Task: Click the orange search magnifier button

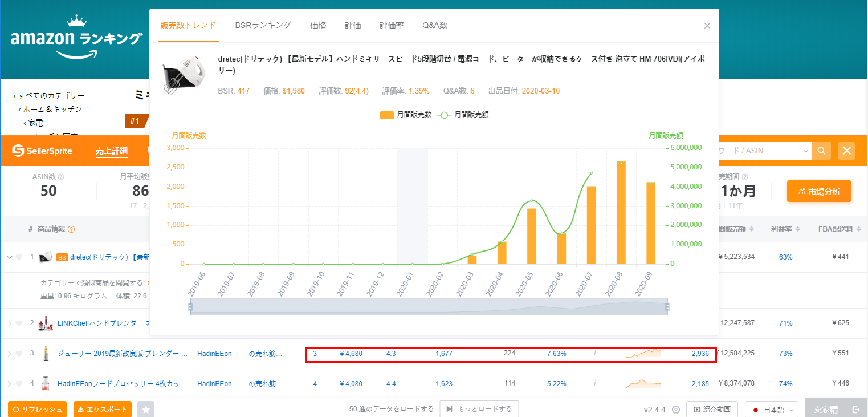Action: (x=821, y=151)
